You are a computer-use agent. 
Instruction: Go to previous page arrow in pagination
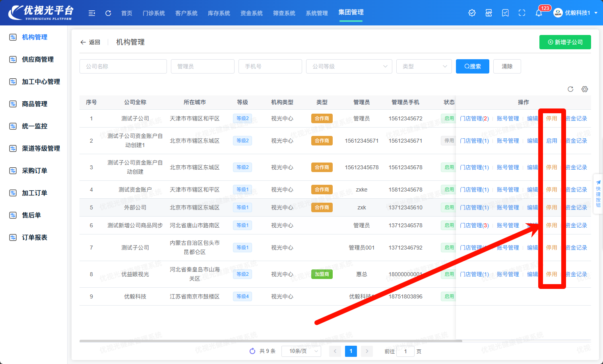(x=335, y=351)
